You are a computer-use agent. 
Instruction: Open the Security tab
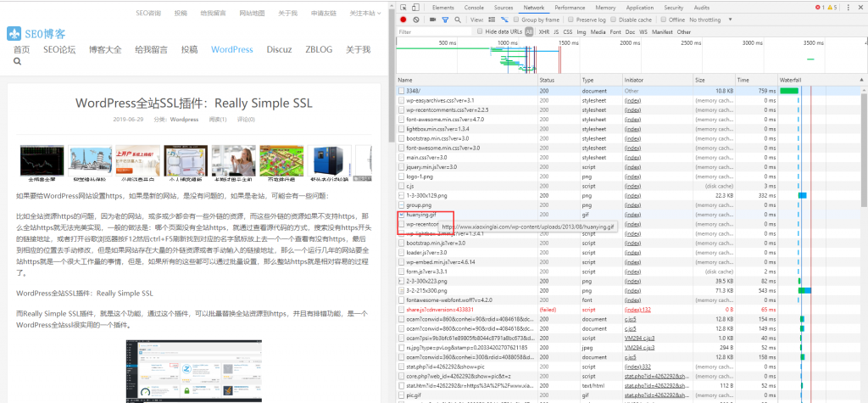pos(673,8)
